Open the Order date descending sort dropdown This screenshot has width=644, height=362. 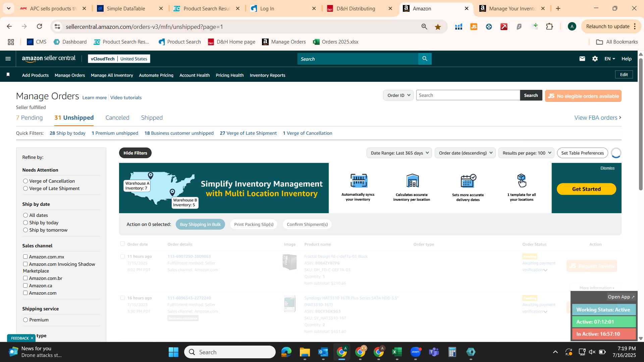465,153
